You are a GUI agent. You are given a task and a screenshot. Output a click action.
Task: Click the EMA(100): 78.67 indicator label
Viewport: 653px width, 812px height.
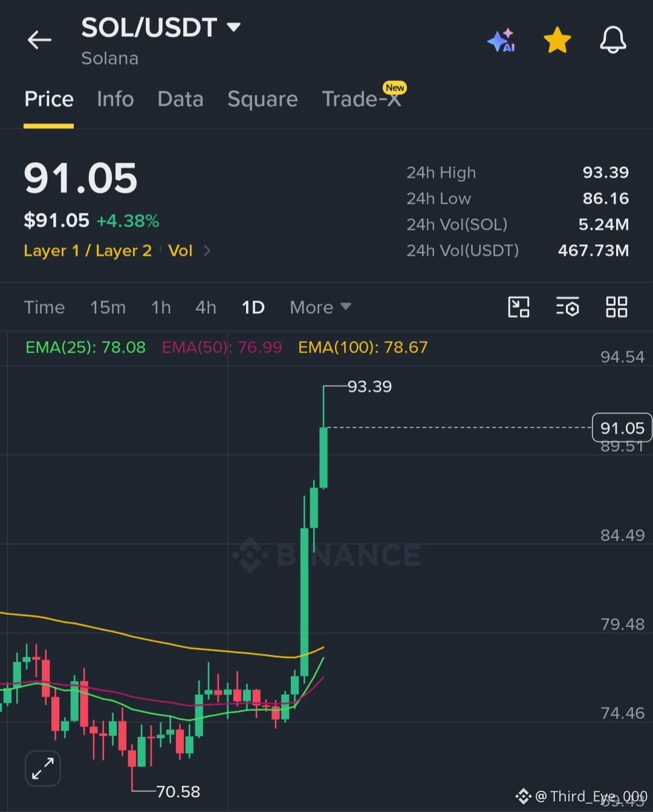point(363,347)
